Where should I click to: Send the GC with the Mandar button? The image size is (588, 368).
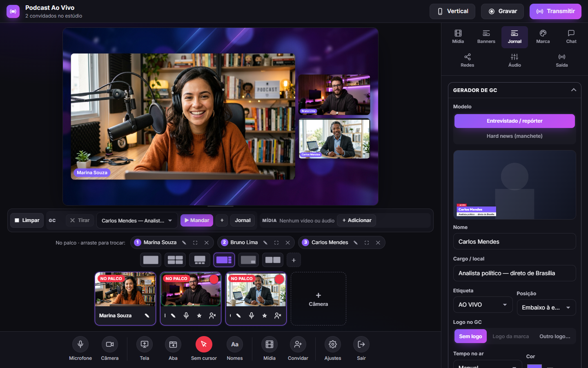coord(197,220)
